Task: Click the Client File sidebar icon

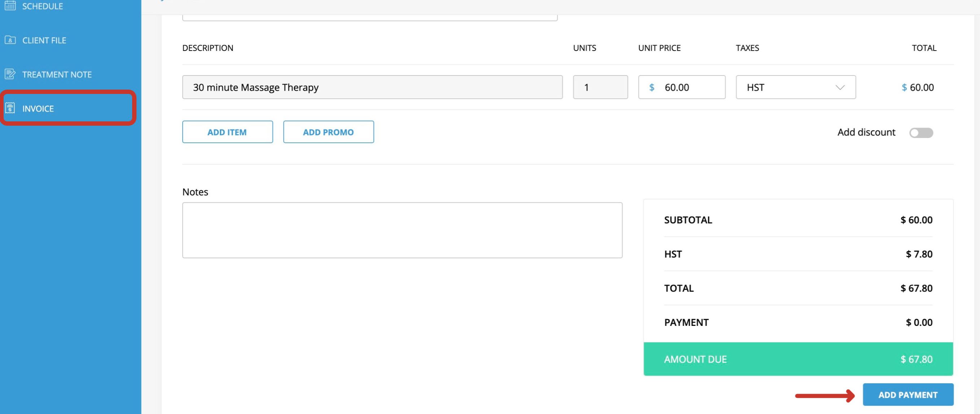Action: coord(9,40)
